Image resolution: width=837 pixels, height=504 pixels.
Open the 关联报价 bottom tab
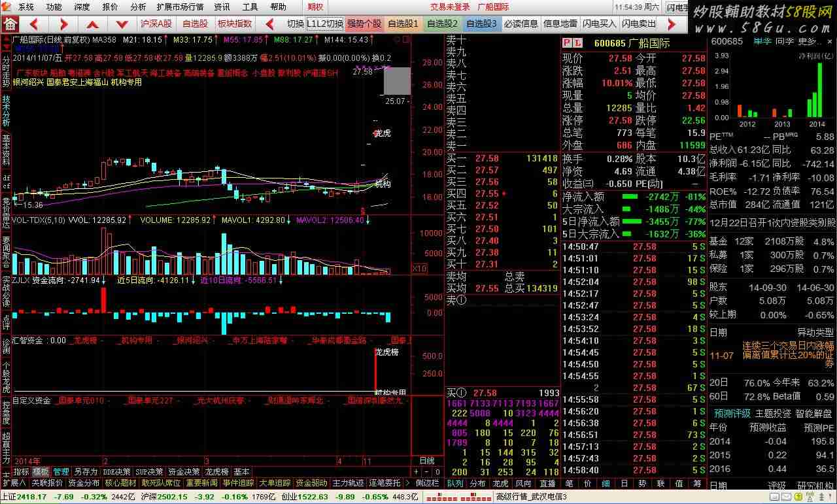(x=47, y=483)
